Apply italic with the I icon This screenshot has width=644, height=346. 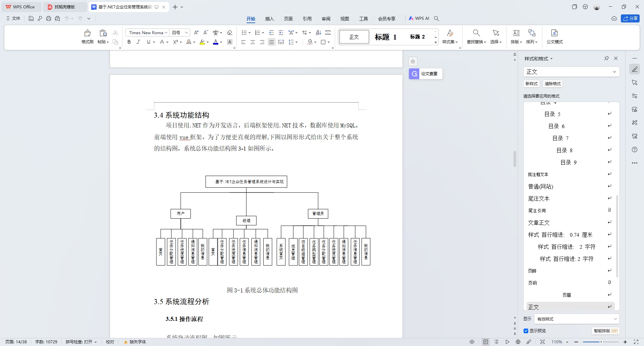(138, 42)
